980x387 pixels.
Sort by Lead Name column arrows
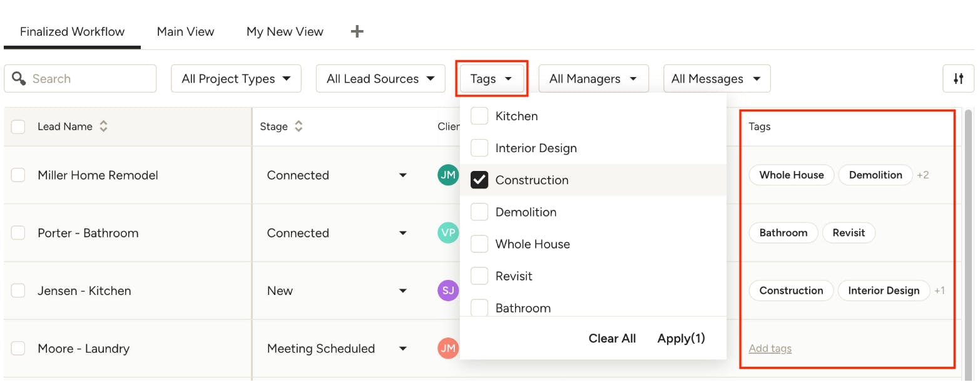(104, 126)
